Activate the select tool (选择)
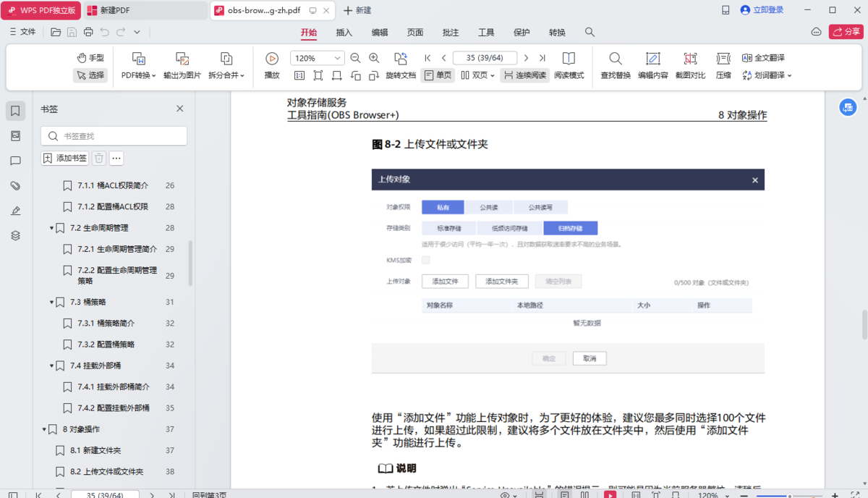The height and width of the screenshot is (498, 868). 90,75
